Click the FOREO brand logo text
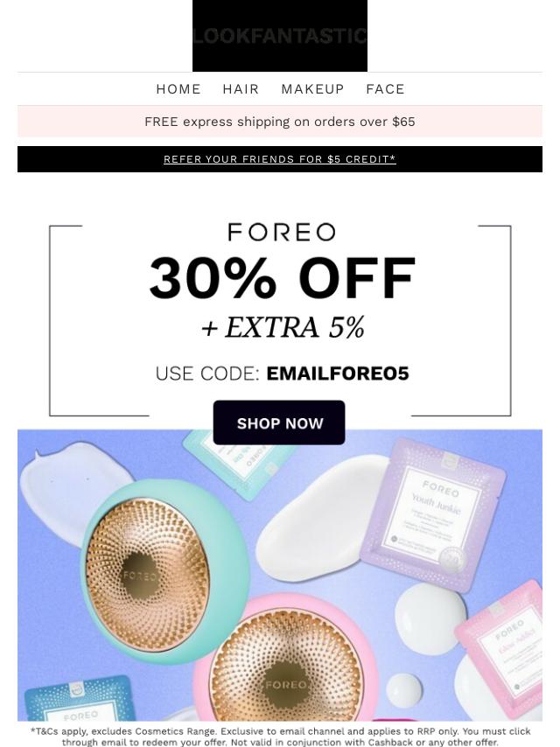The width and height of the screenshot is (560, 747). point(281,232)
